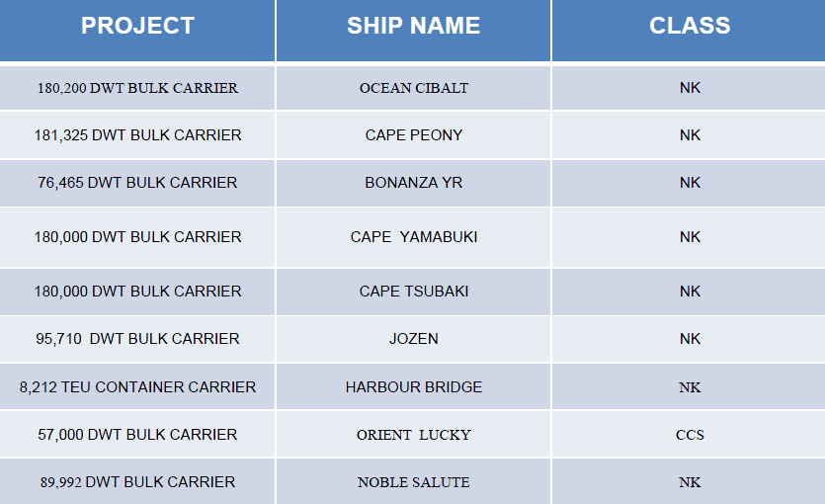Click the 89,992 DWT BULK CARRIER cell
This screenshot has width=825, height=504.
click(x=137, y=482)
